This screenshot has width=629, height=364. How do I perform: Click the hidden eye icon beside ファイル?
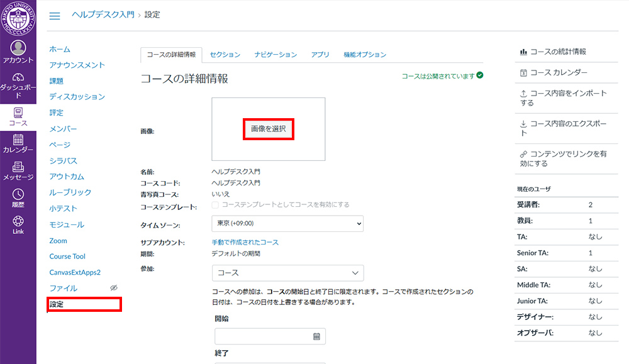(114, 288)
